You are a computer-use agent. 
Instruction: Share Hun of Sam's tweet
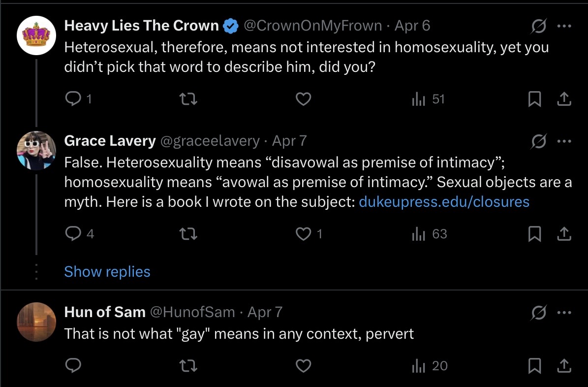[564, 366]
